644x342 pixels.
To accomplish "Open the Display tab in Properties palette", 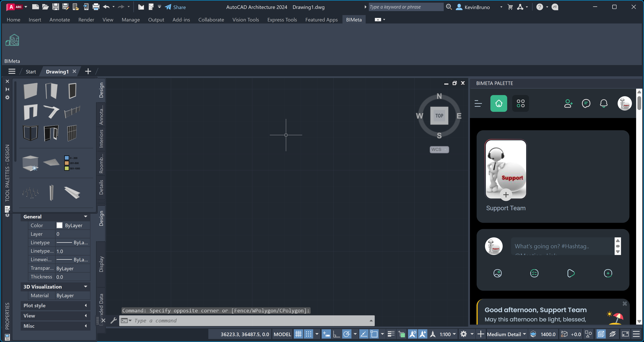I will [x=101, y=264].
